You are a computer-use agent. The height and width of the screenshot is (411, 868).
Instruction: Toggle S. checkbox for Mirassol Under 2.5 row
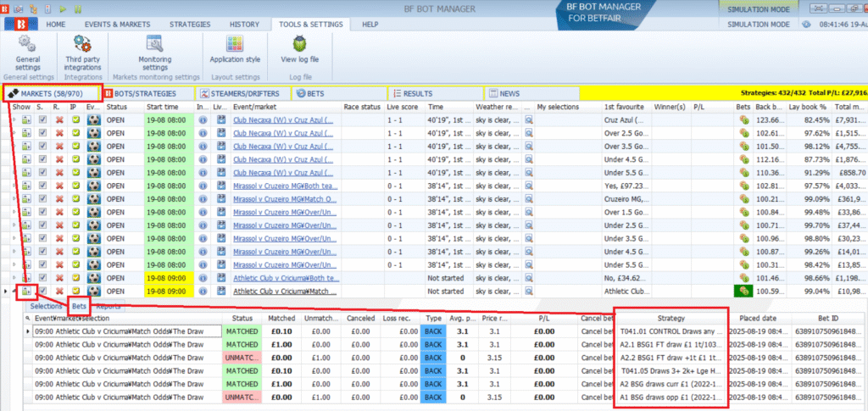pos(43,225)
